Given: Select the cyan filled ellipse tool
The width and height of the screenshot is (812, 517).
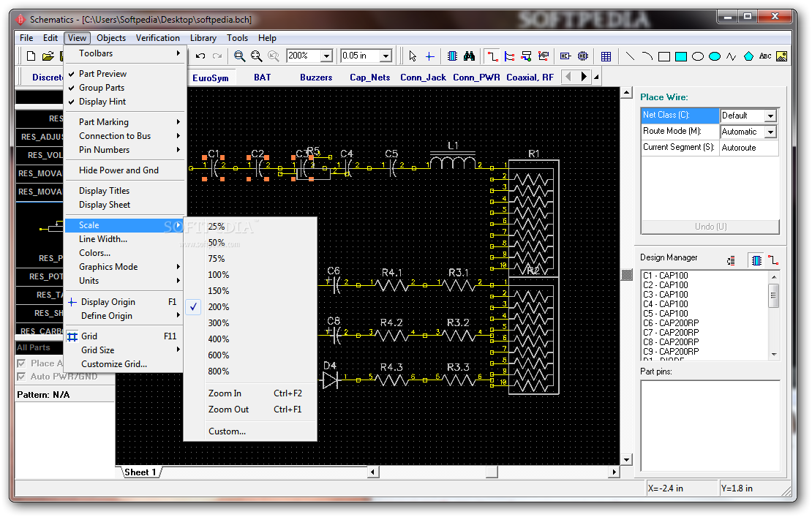Looking at the screenshot, I should (715, 56).
